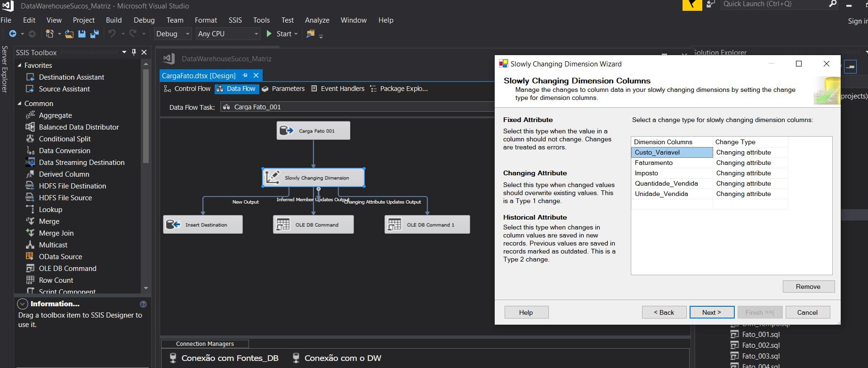Viewport: 868px width, 368px height.
Task: Select the Unidade_Vendida dimension column
Action: [672, 194]
